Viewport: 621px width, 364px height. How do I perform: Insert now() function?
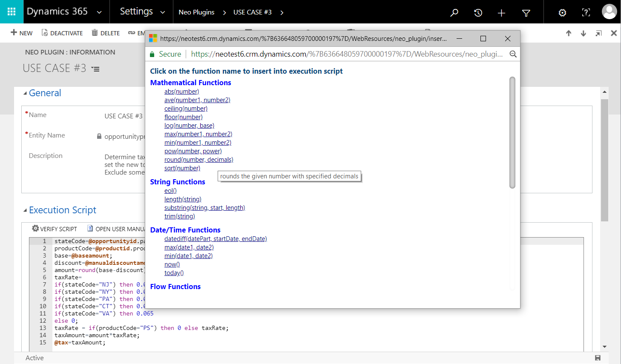[x=172, y=264]
